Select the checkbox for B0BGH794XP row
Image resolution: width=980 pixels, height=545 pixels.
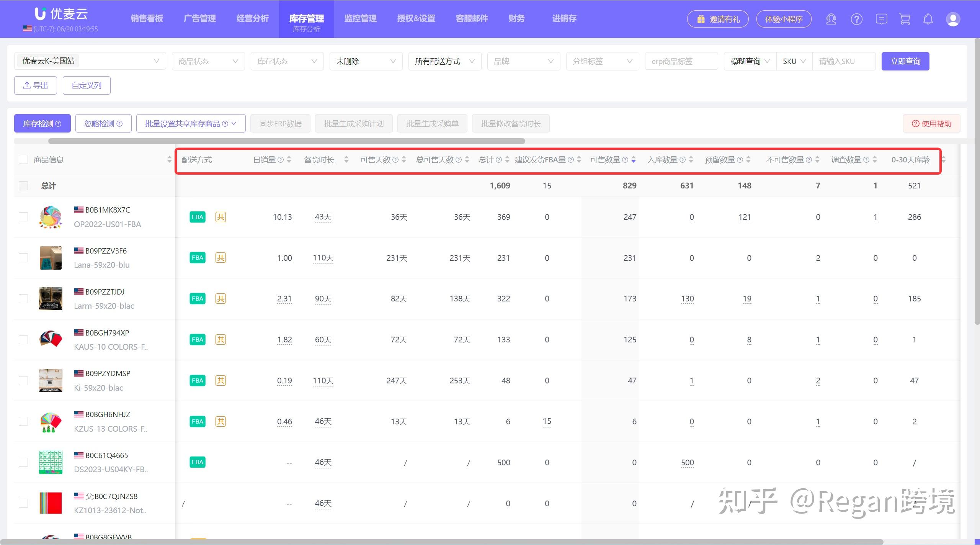23,340
